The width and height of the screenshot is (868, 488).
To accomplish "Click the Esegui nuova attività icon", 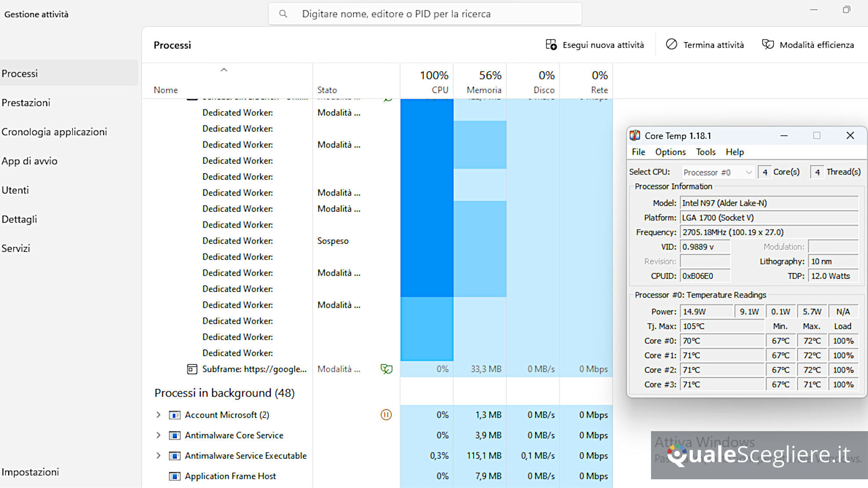I will 551,45.
